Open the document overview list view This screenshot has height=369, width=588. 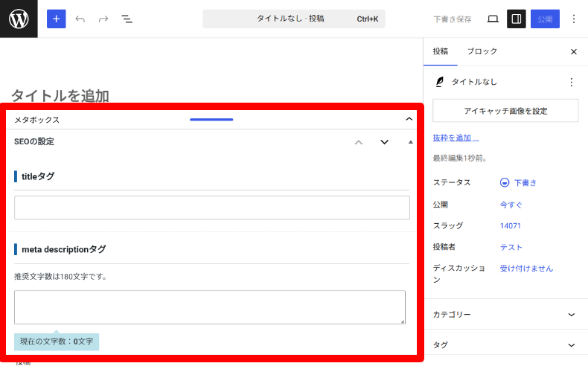coord(127,19)
